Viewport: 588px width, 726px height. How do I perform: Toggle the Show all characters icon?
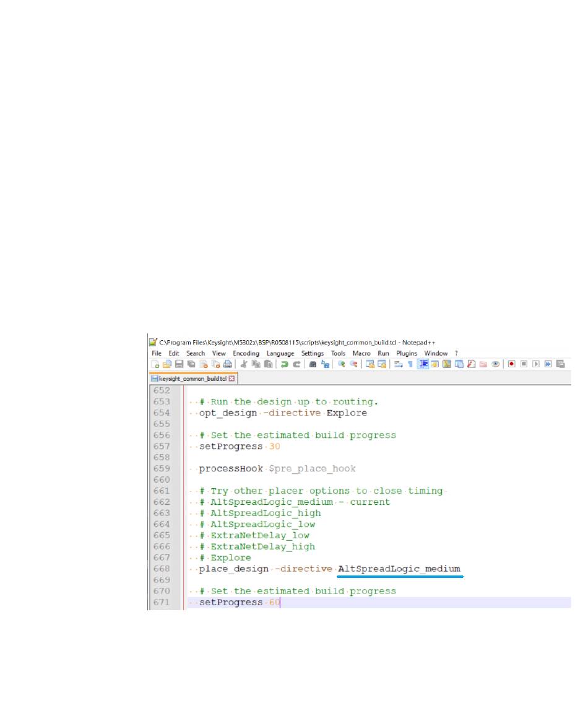pos(410,364)
